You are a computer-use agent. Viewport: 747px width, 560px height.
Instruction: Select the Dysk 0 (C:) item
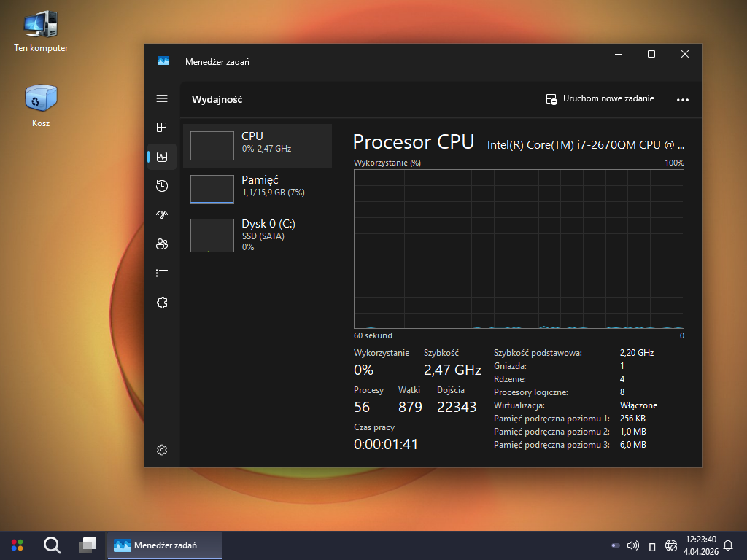pos(258,234)
